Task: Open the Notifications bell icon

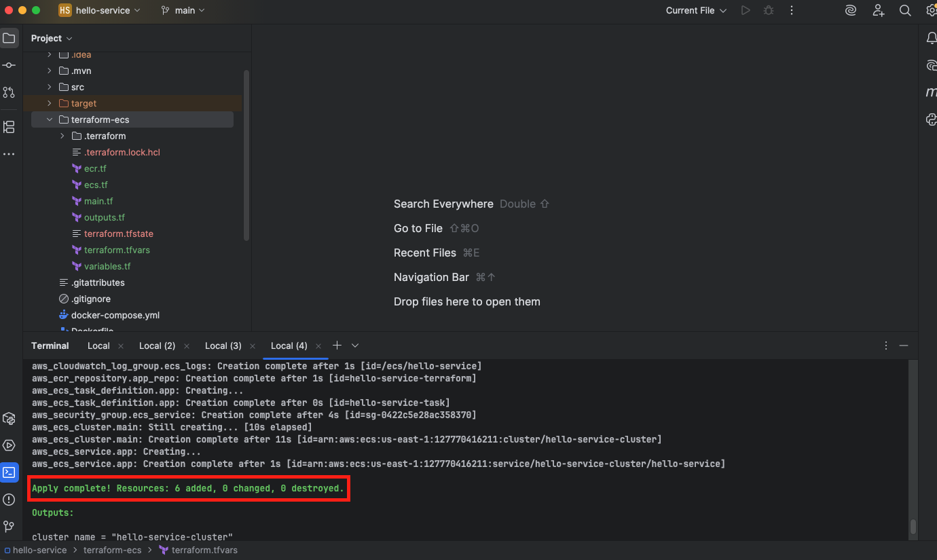Action: click(932, 39)
